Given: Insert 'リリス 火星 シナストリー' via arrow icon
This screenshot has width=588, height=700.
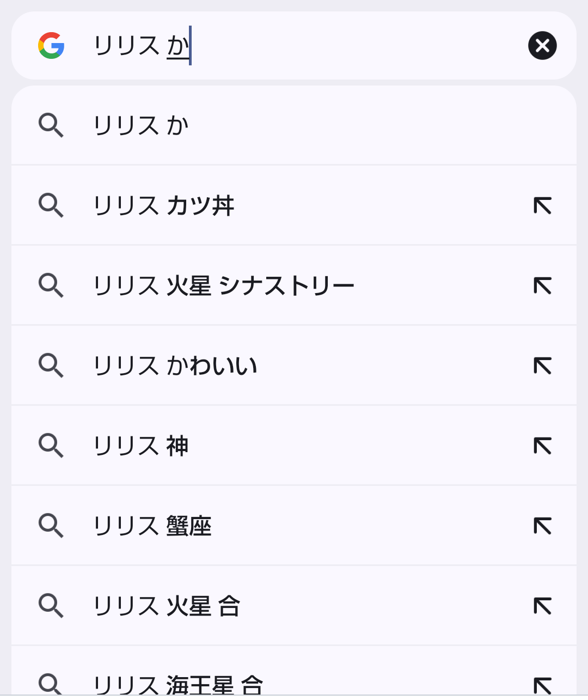Looking at the screenshot, I should [x=542, y=285].
